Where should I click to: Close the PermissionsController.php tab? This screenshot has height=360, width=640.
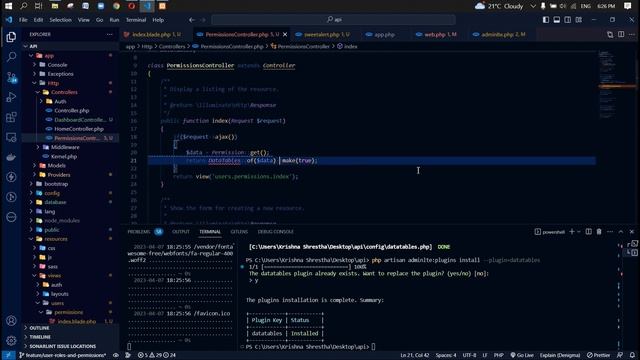pos(285,35)
